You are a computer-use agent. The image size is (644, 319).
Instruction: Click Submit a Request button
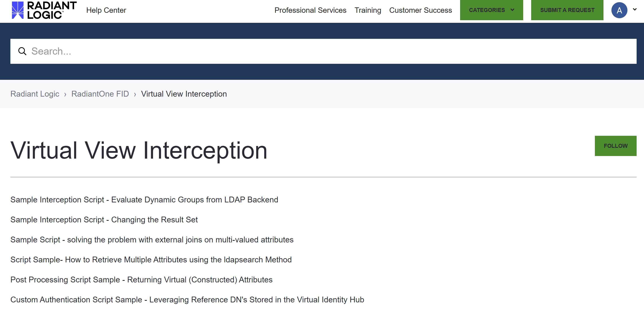[x=567, y=10]
